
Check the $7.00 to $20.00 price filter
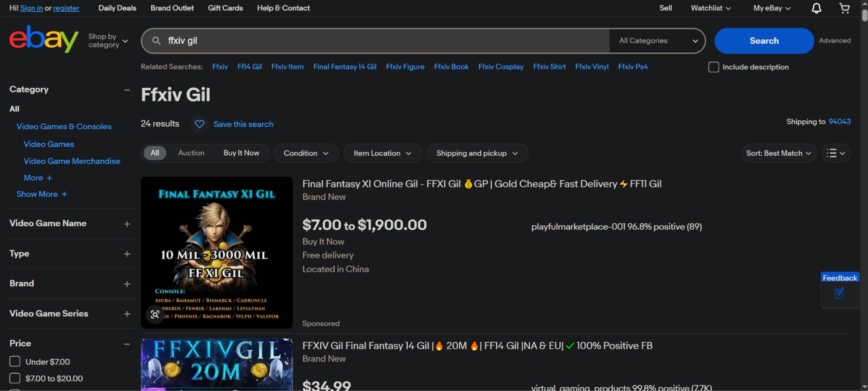pyautogui.click(x=15, y=378)
